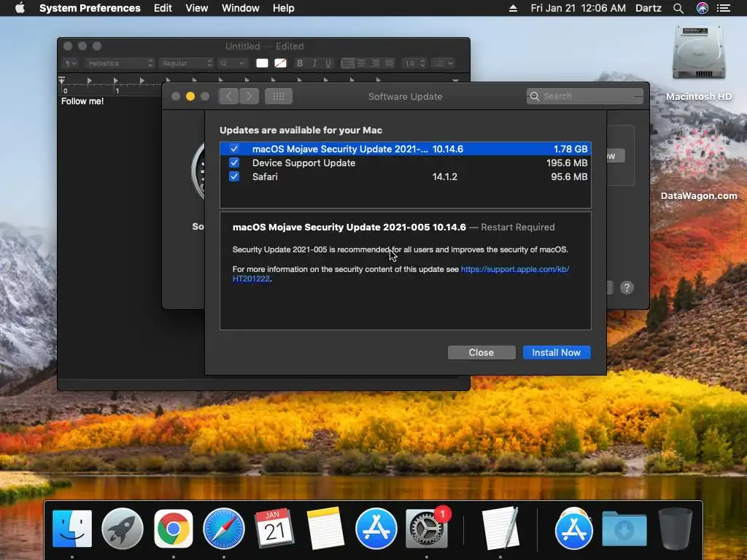Open the support.apple.com HT201222 link
Viewport: 747px width, 560px height.
click(514, 269)
